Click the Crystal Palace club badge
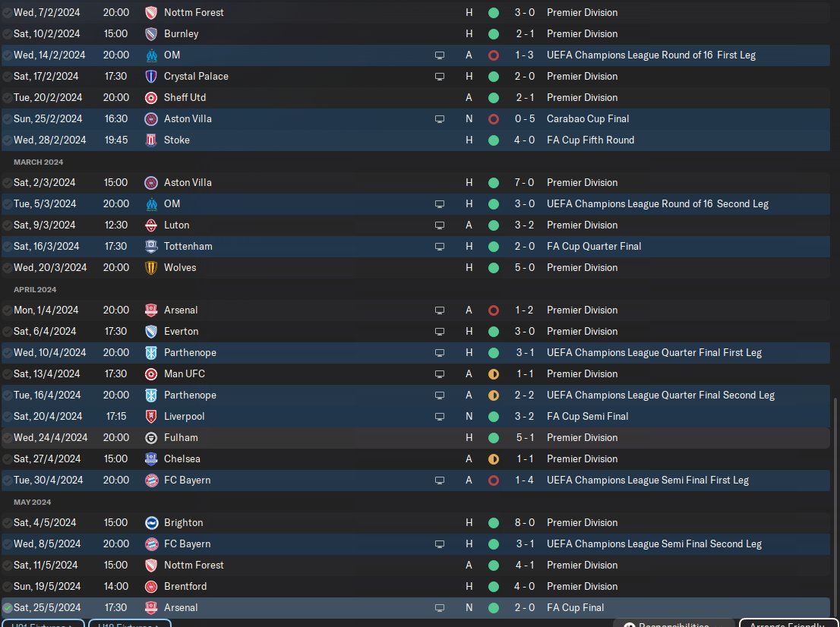 coord(152,77)
